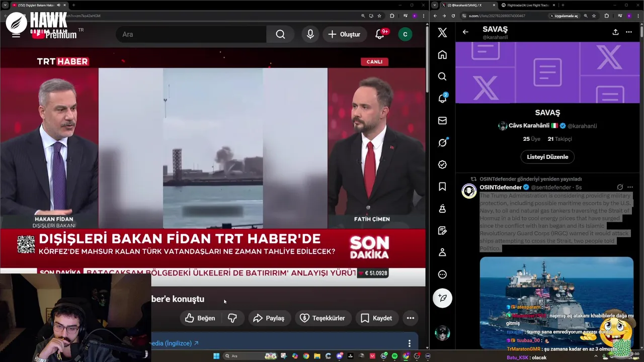Image resolution: width=644 pixels, height=362 pixels.
Task: Open X Bookmarks in the sidebar
Action: click(442, 187)
